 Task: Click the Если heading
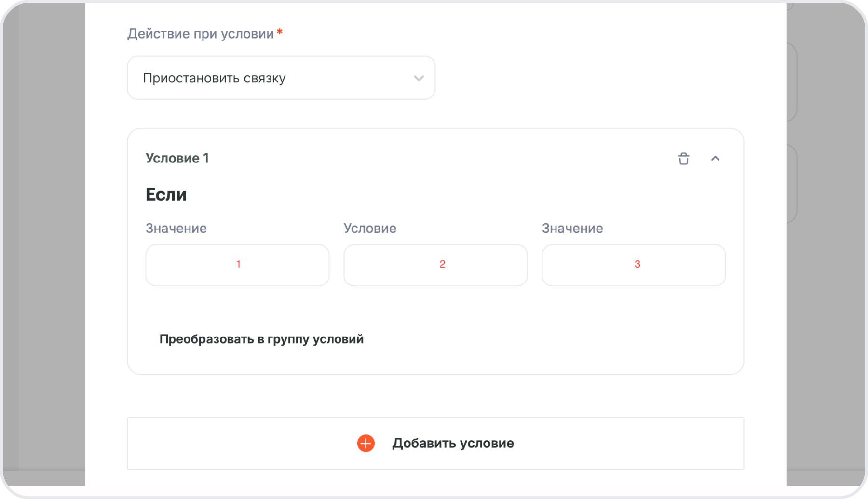(166, 195)
